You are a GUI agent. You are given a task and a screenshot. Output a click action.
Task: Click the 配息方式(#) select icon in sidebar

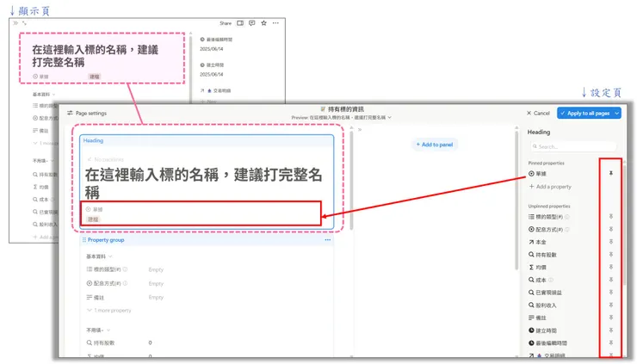pyautogui.click(x=531, y=230)
